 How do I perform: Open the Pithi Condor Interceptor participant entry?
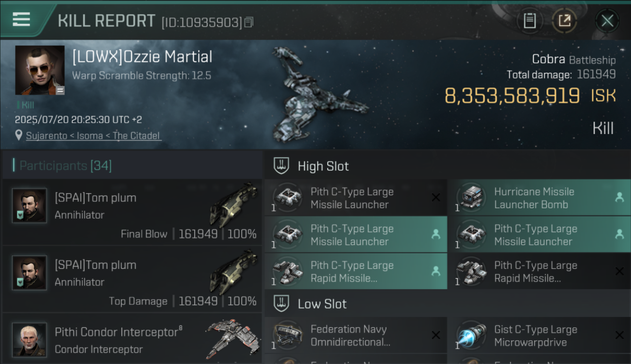(x=132, y=340)
